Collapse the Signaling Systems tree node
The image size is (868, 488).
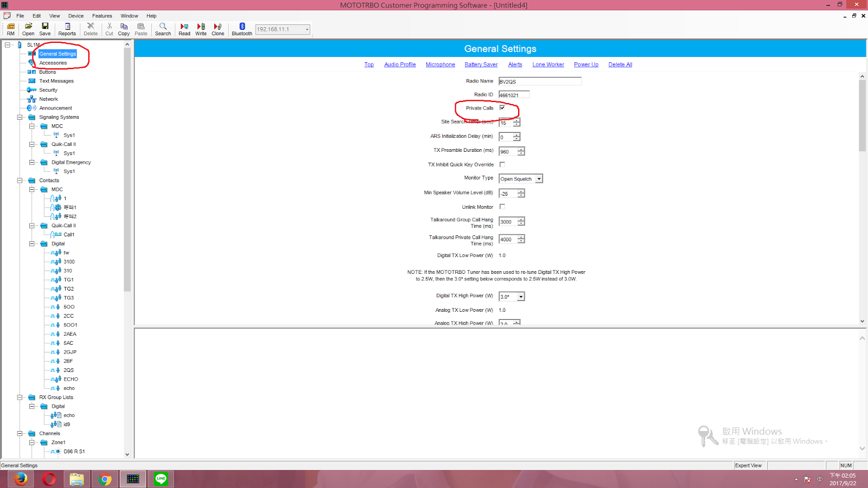pos(20,117)
